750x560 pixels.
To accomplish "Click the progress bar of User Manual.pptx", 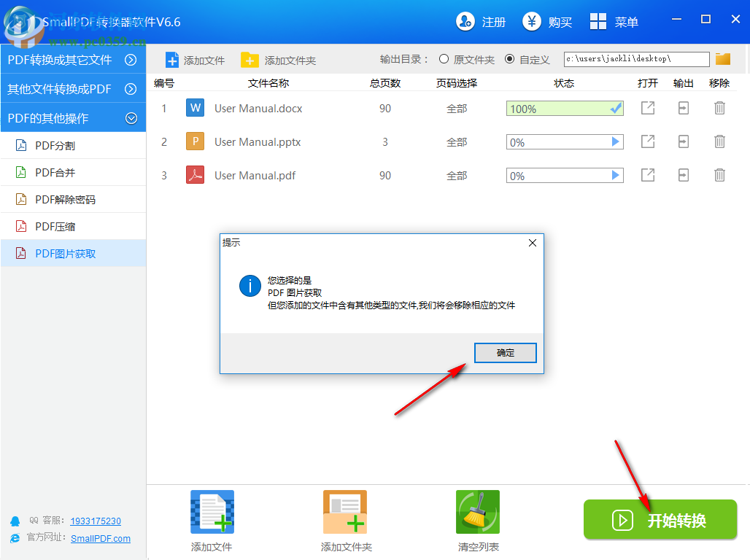I will click(564, 141).
